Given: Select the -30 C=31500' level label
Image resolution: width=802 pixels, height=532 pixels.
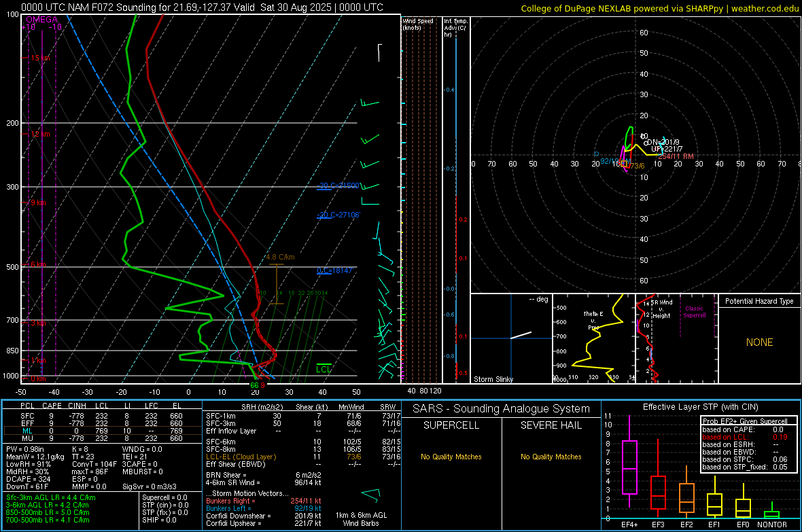Looking at the screenshot, I should point(338,185).
